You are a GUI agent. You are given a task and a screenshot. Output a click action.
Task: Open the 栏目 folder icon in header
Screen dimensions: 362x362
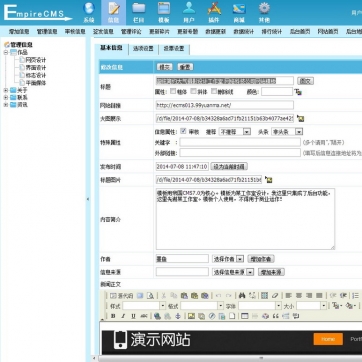[139, 8]
